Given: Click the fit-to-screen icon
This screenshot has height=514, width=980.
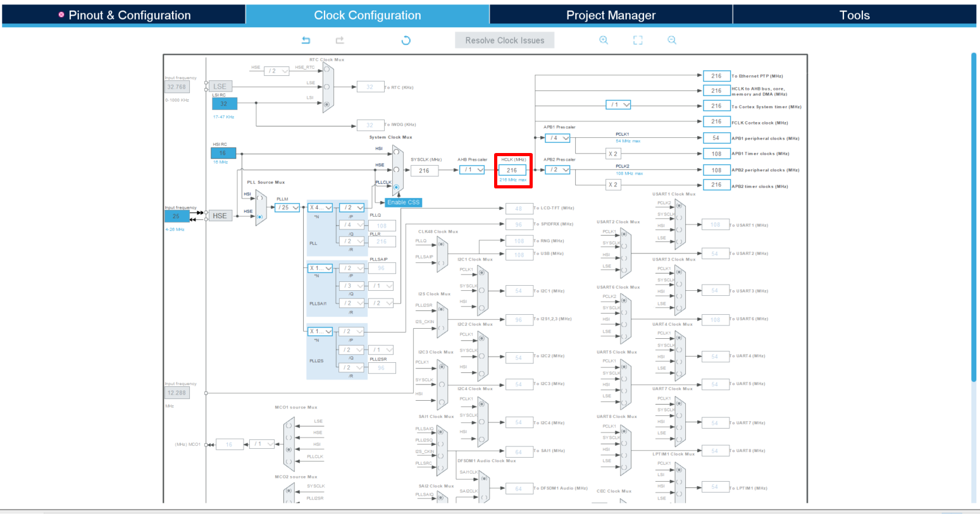Looking at the screenshot, I should click(x=638, y=40).
